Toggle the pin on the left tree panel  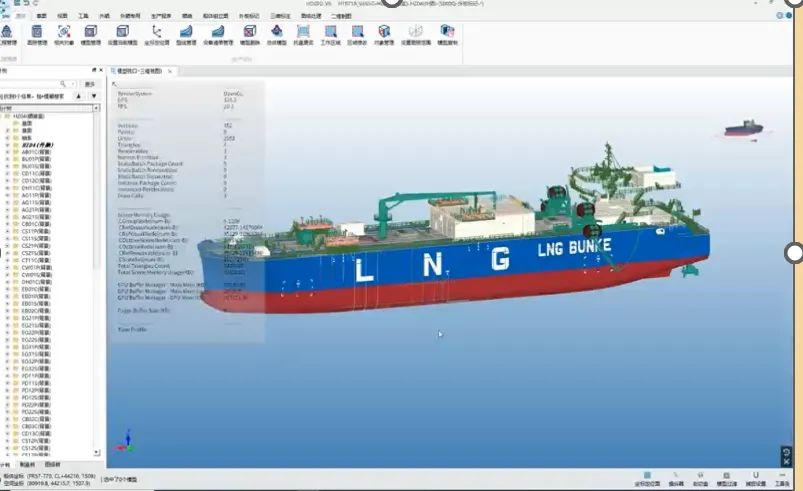[x=94, y=70]
